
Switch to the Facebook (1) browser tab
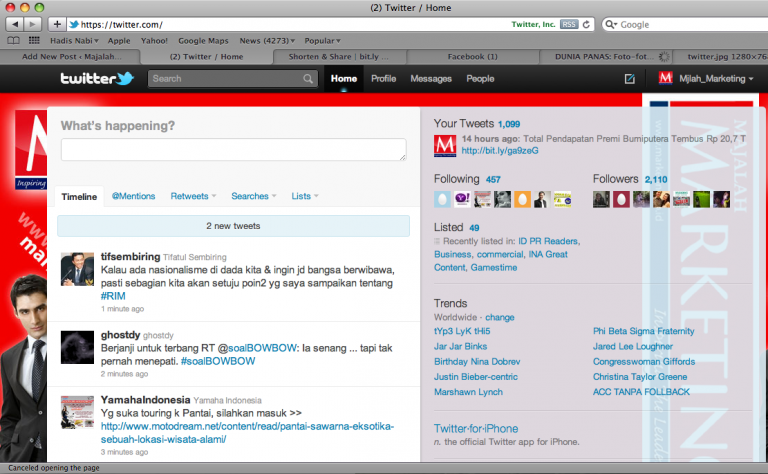[472, 57]
